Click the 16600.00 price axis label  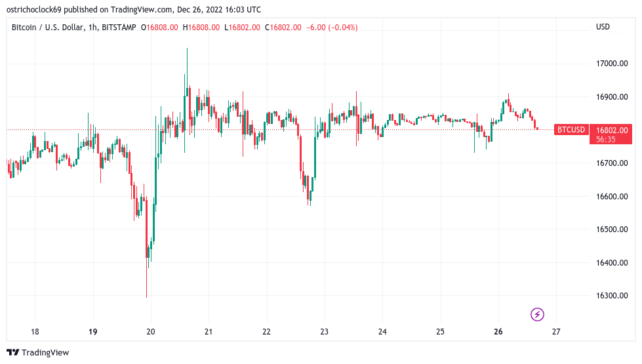pyautogui.click(x=612, y=197)
